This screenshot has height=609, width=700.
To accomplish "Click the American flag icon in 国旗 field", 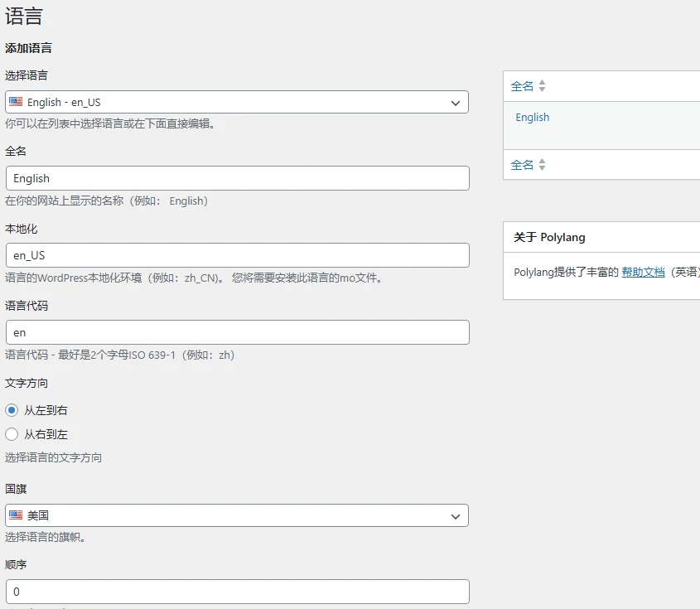I will [x=17, y=515].
